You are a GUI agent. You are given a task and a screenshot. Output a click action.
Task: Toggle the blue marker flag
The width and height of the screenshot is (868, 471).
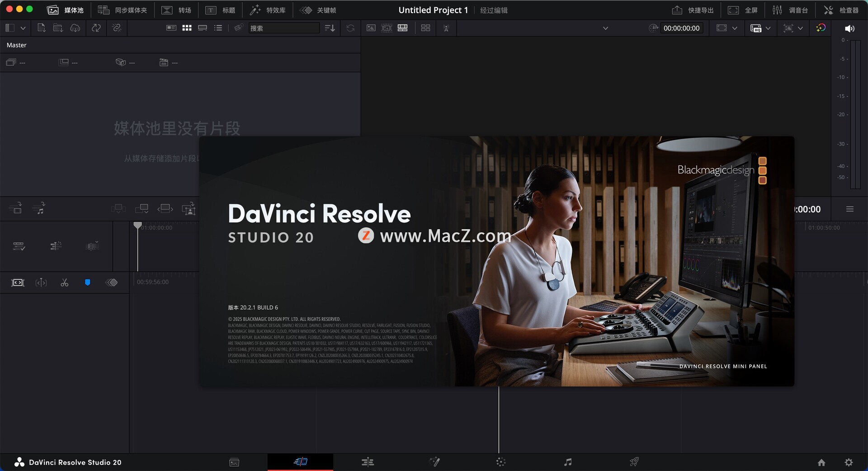pyautogui.click(x=88, y=283)
